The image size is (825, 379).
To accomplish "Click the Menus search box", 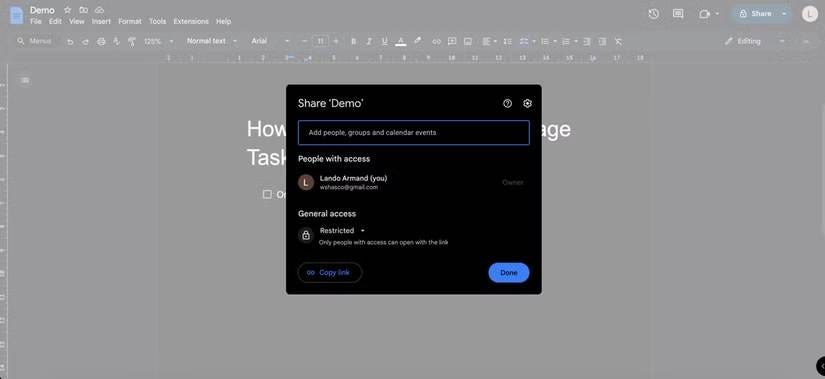I will tap(35, 41).
